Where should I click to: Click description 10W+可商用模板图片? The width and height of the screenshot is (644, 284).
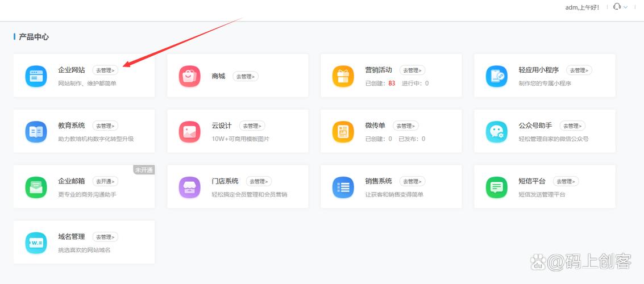240,139
